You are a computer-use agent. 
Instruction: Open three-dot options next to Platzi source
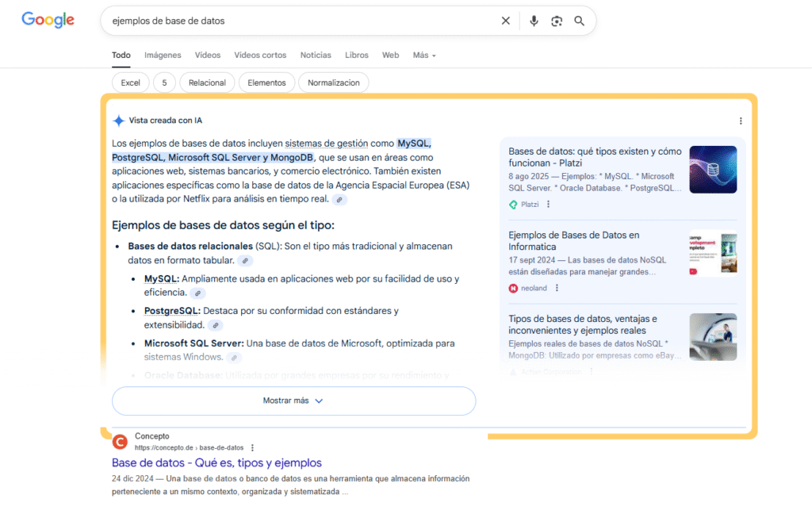tap(548, 205)
